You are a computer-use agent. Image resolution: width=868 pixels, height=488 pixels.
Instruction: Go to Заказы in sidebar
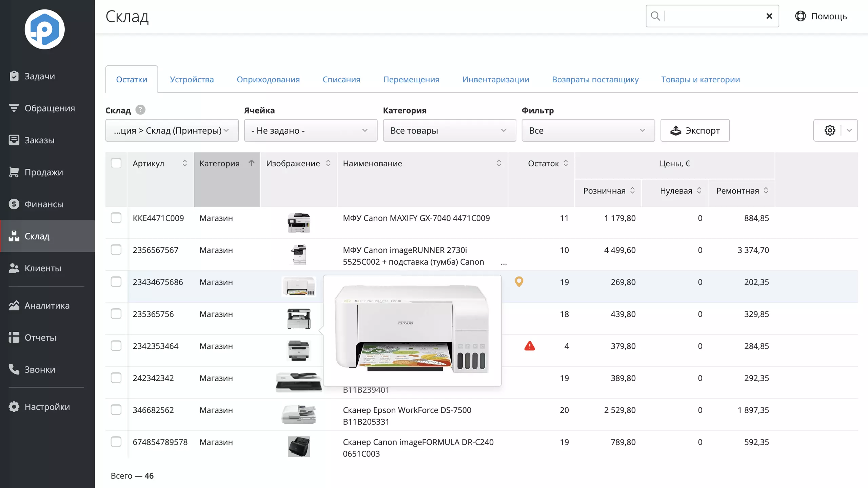click(47, 140)
